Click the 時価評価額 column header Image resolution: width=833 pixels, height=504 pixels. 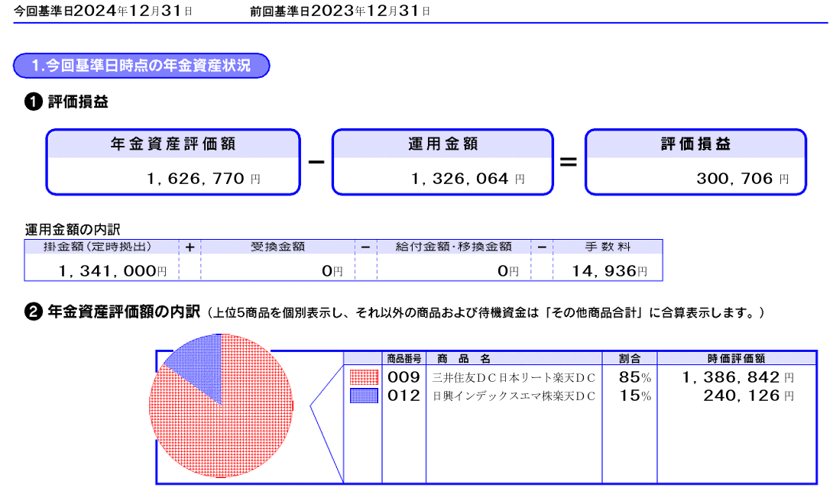tap(737, 358)
